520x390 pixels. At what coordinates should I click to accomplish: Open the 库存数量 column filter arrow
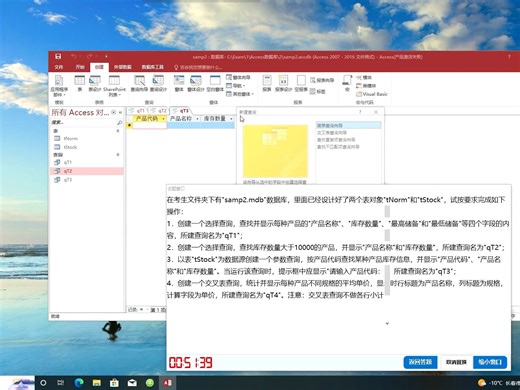(x=231, y=119)
